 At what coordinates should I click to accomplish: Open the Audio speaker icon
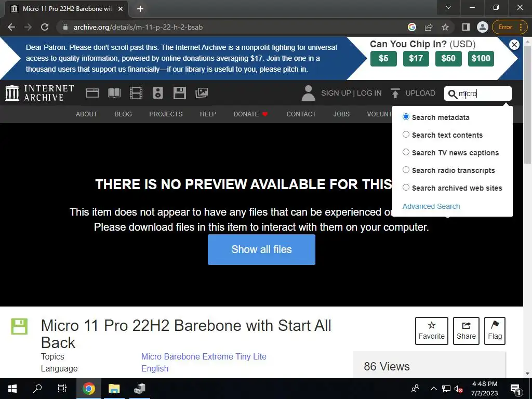click(158, 93)
